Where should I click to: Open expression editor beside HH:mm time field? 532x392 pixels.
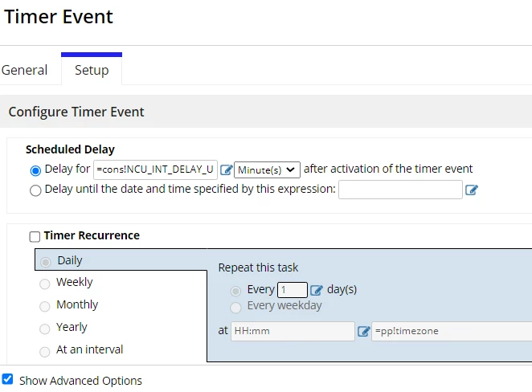pos(363,331)
